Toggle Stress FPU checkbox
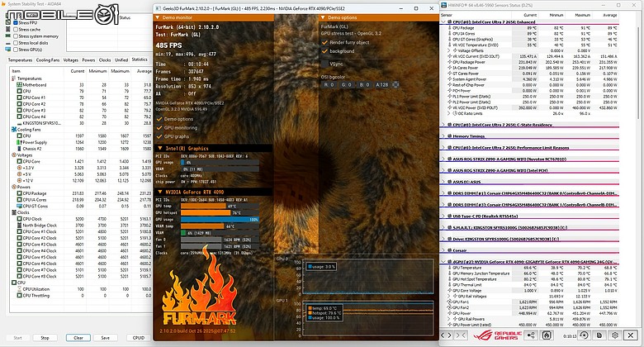Image resolution: width=644 pixels, height=347 pixels. click(x=16, y=22)
